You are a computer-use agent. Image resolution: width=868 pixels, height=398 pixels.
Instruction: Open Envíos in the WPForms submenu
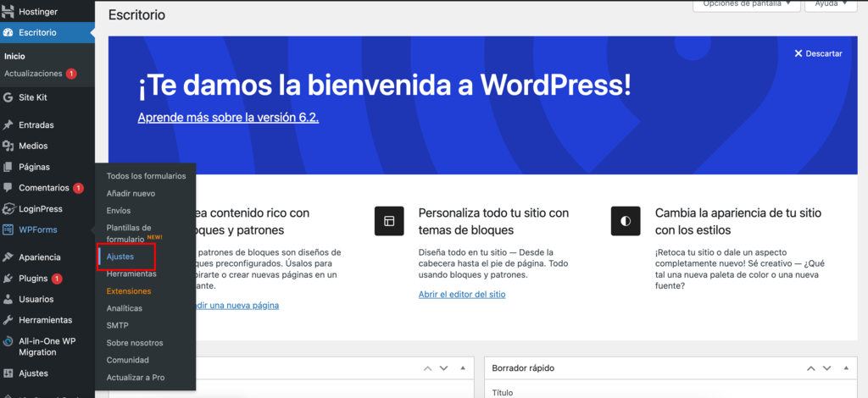(x=119, y=211)
